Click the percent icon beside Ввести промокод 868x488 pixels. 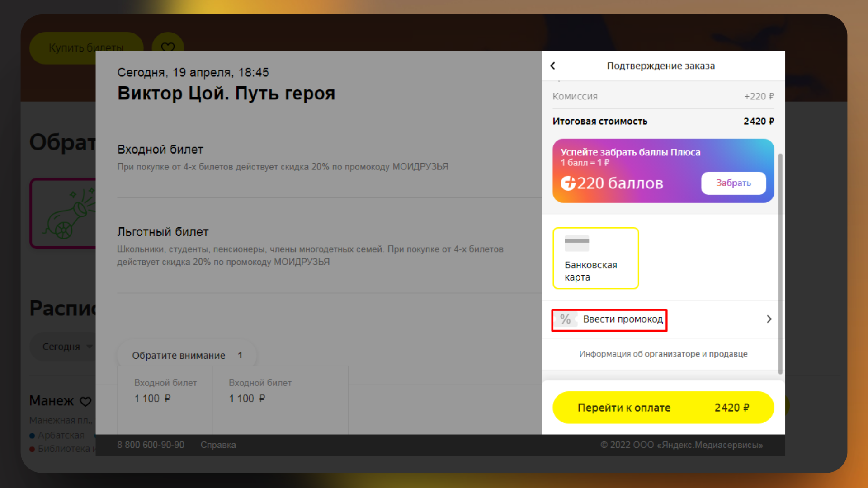point(565,319)
